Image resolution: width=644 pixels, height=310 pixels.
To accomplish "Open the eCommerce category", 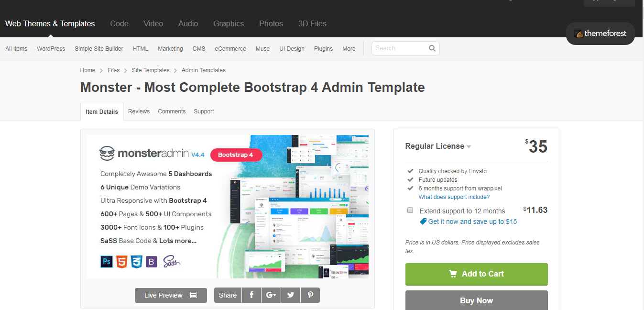I will point(230,49).
